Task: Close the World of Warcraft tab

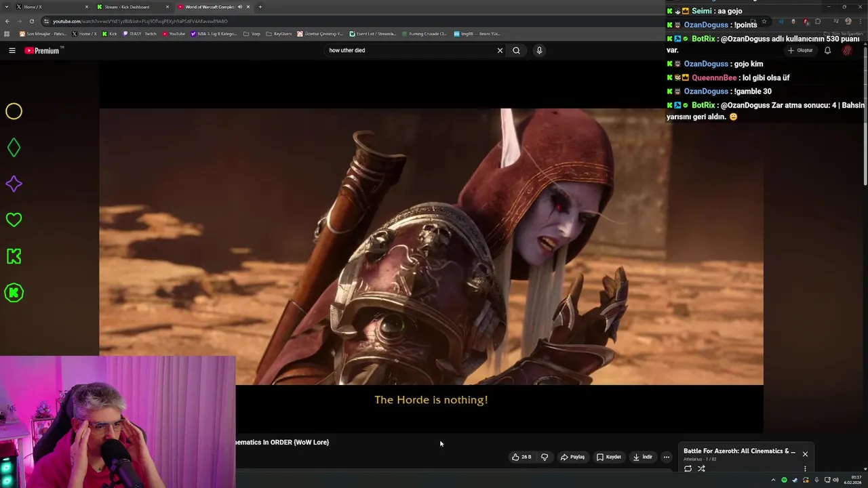Action: [248, 7]
